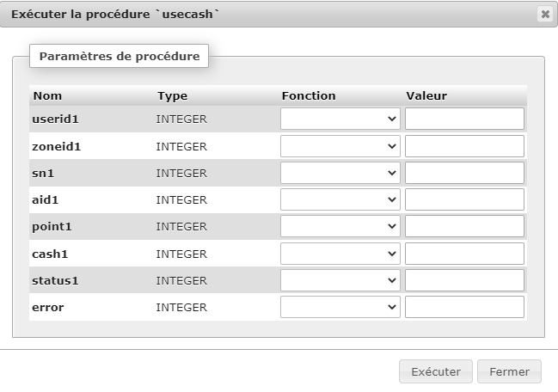Click the userid1 Valeur input field

pyautogui.click(x=464, y=119)
